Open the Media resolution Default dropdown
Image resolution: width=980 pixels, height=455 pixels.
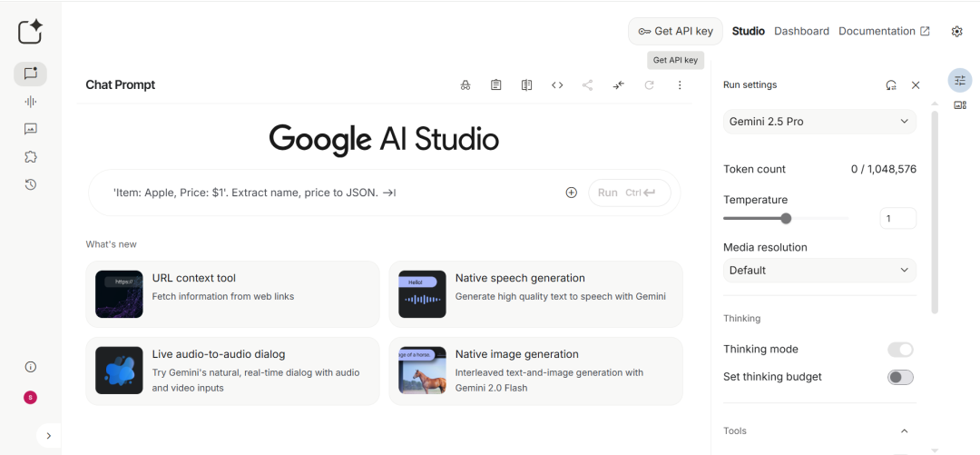pos(820,271)
